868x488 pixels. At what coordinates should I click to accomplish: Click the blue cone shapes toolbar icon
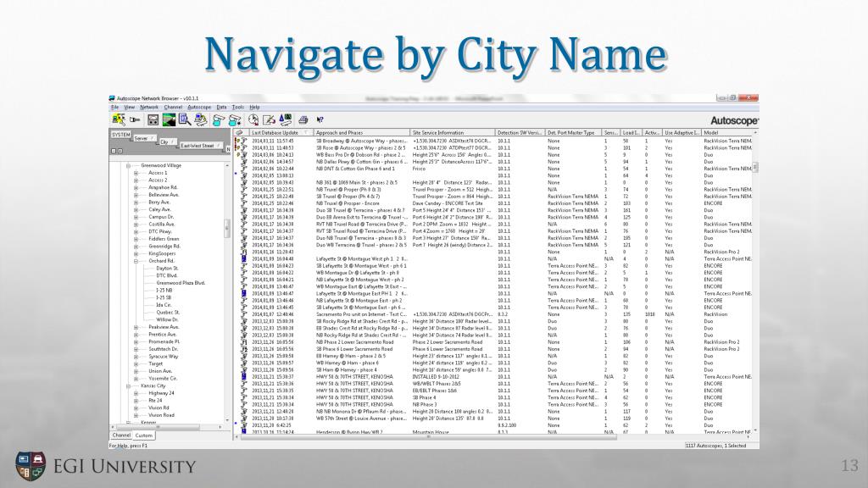(285, 119)
